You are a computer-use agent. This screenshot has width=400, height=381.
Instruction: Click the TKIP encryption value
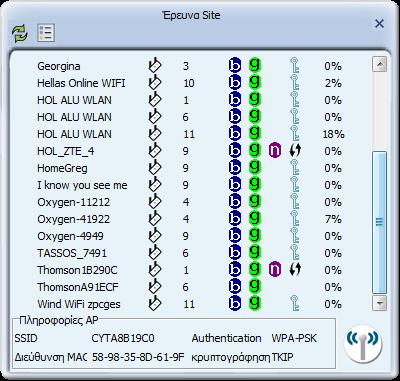(x=283, y=357)
